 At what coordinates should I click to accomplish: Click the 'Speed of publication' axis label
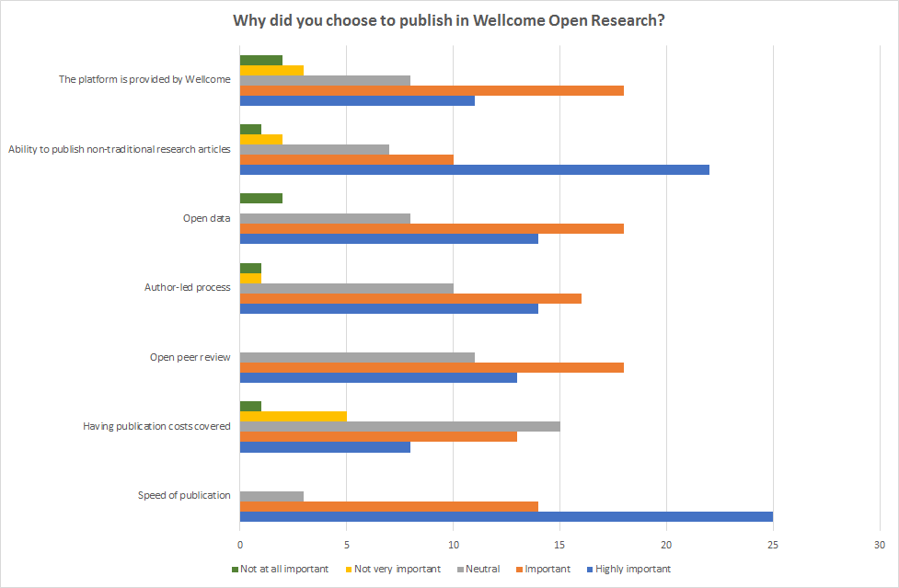click(x=184, y=495)
